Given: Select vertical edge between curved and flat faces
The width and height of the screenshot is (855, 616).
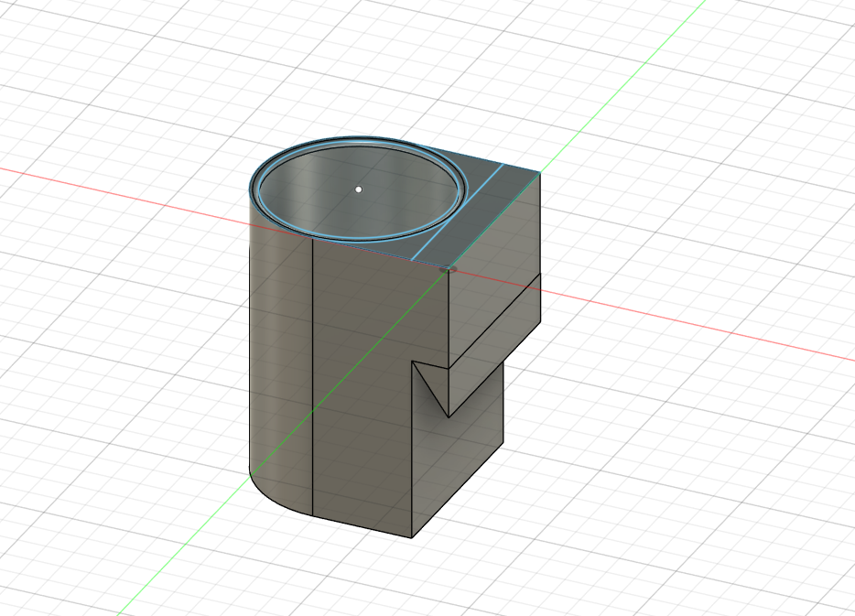Looking at the screenshot, I should (x=312, y=377).
